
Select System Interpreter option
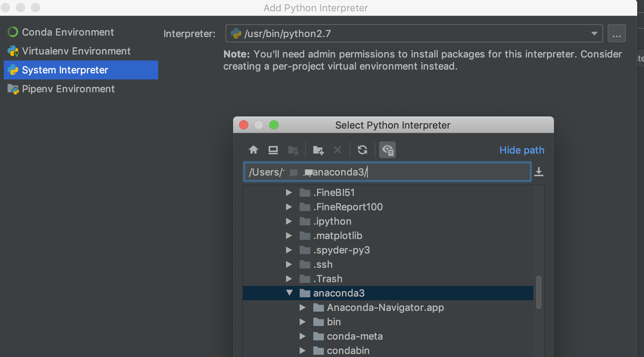pyautogui.click(x=81, y=70)
